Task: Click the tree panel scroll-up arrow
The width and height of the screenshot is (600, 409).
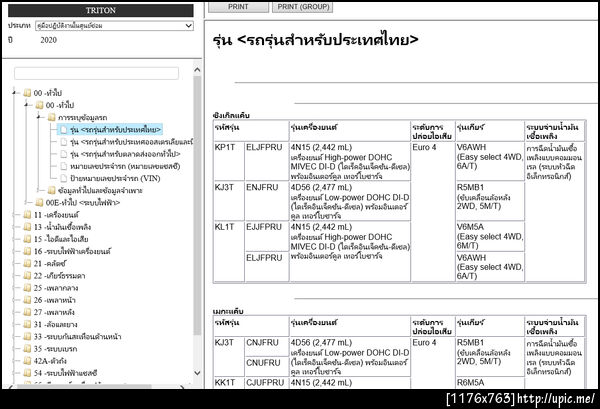Action: (x=197, y=70)
